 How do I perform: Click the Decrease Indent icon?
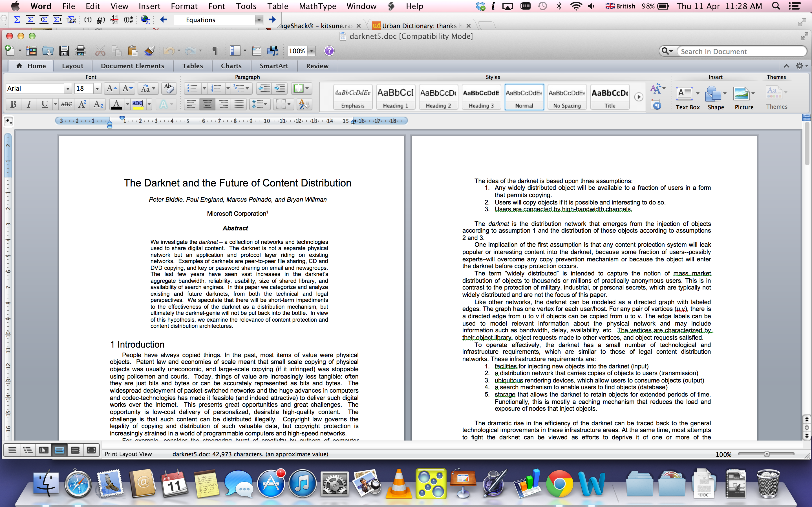click(264, 88)
